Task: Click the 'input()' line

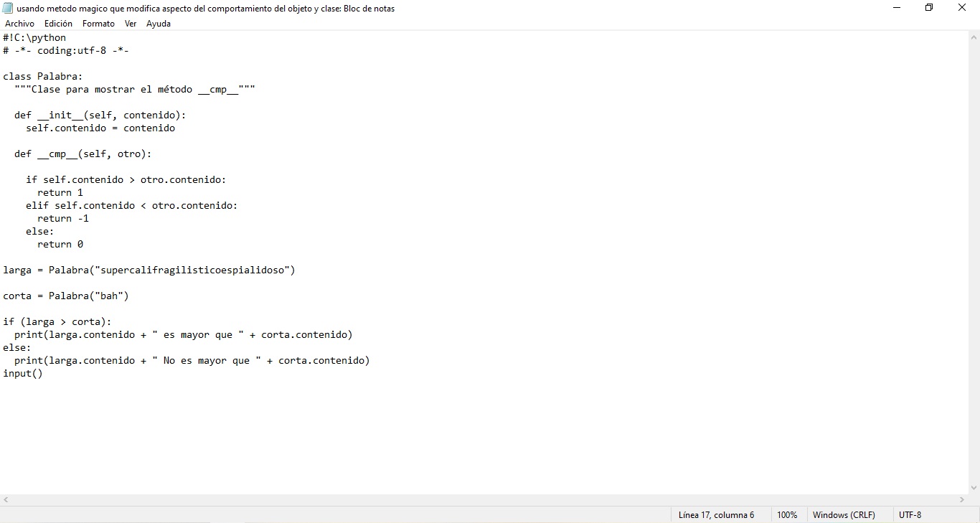Action: (x=23, y=373)
